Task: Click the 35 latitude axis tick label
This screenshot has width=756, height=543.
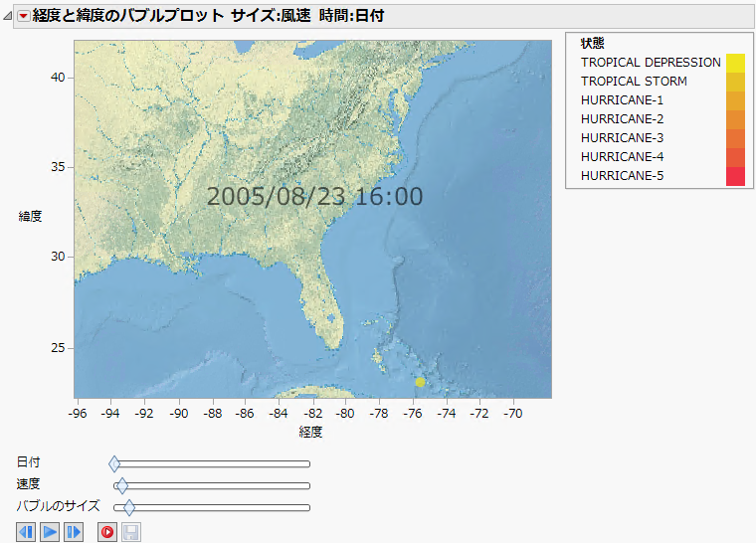Action: pos(58,167)
